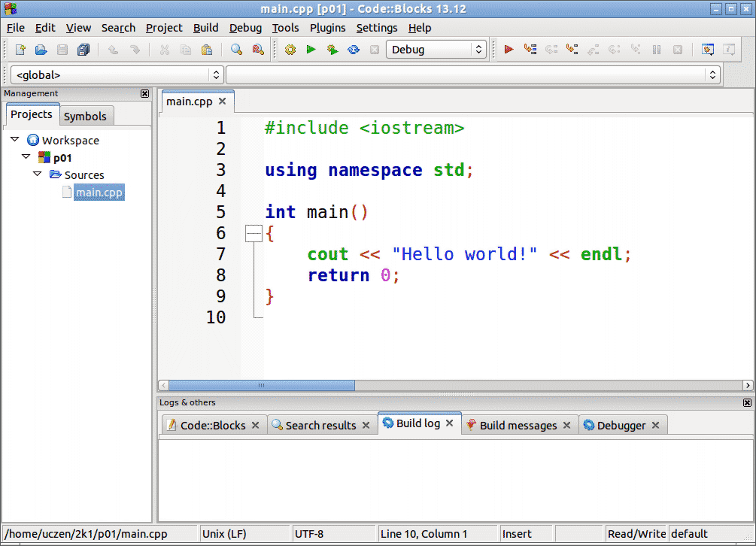Viewport: 756px width, 546px height.
Task: Click the editor horizontal scrollbar
Action: coord(261,385)
